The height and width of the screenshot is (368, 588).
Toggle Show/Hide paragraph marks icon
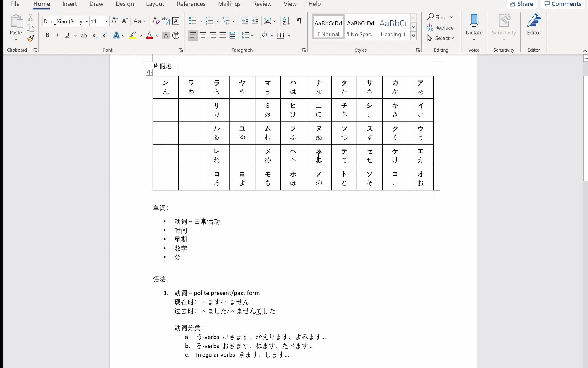click(x=299, y=21)
